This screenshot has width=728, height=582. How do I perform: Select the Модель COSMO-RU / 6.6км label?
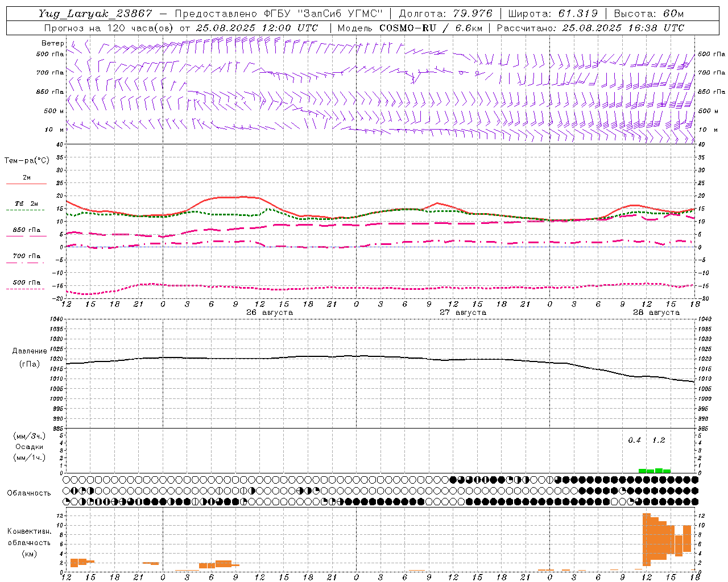coord(409,27)
